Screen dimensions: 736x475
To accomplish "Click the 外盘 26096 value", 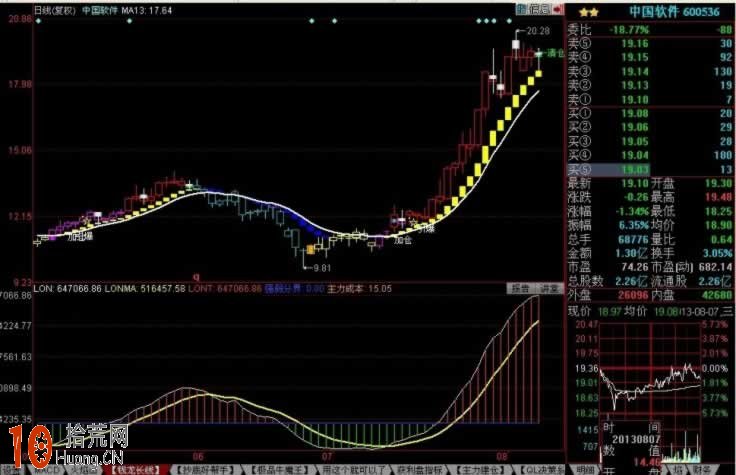I will pyautogui.click(x=633, y=295).
